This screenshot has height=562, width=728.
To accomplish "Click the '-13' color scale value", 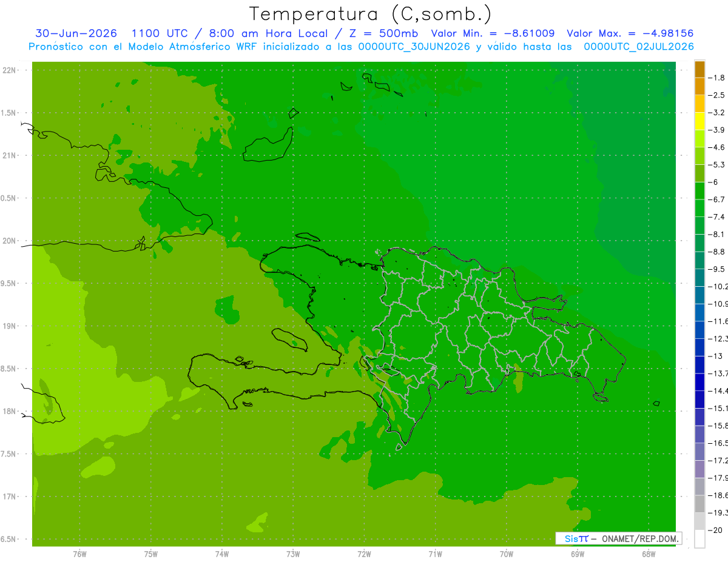I will pyautogui.click(x=715, y=356).
